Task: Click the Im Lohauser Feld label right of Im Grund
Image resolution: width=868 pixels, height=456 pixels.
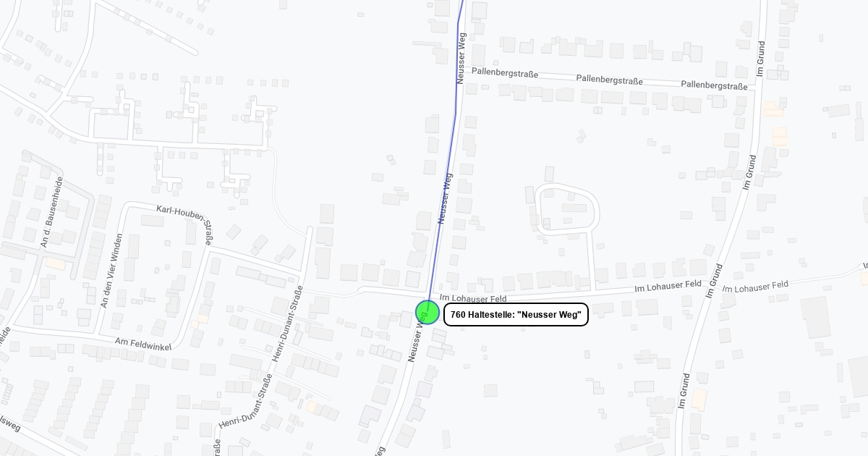Action: point(755,287)
